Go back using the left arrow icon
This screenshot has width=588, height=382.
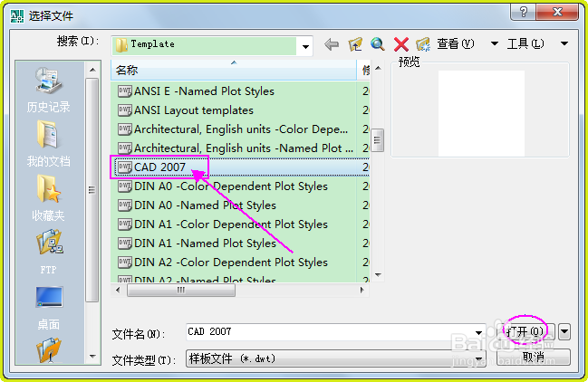(x=332, y=44)
